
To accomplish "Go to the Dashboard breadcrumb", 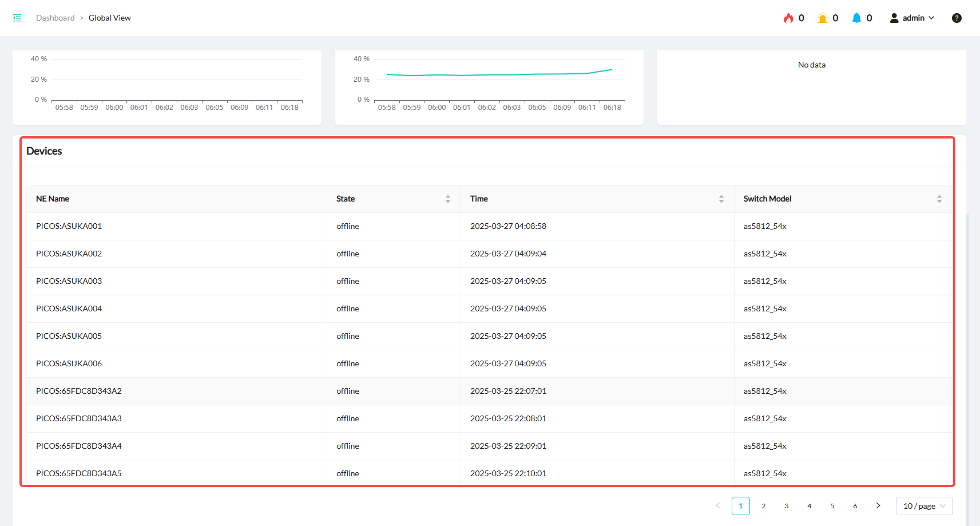I will (x=55, y=18).
